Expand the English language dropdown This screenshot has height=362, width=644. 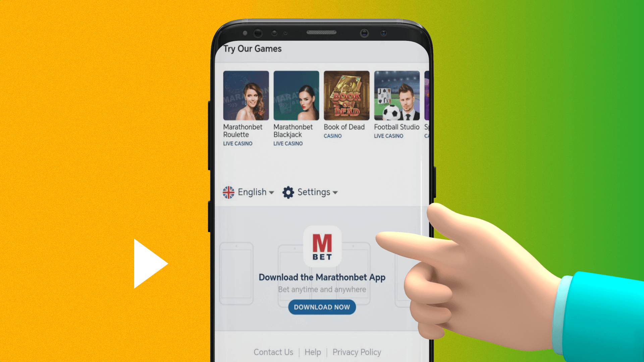click(x=249, y=192)
